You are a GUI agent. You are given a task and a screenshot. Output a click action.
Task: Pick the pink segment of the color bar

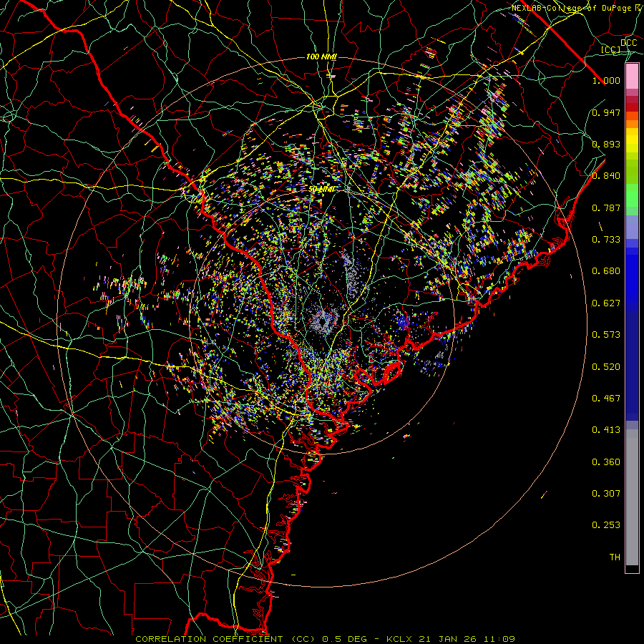pos(632,77)
